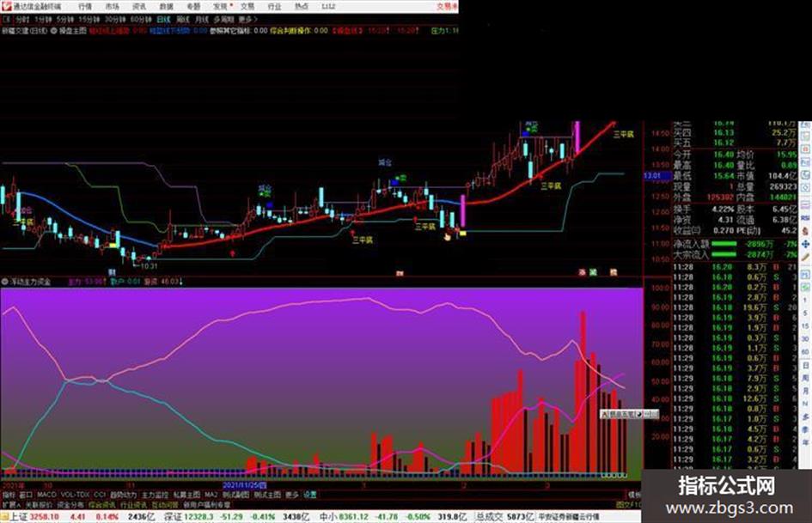Select the VOL-TDX indicator tab
This screenshot has width=812, height=523.
click(x=76, y=495)
